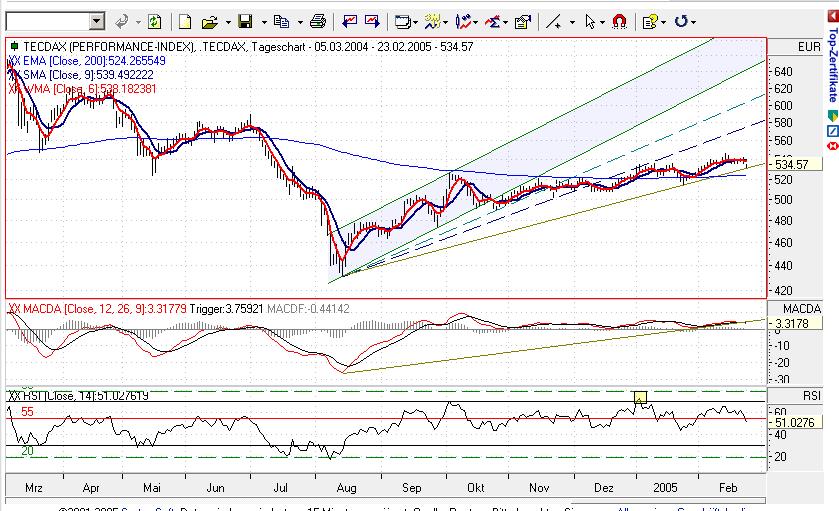Create a new blank chart document

point(185,22)
